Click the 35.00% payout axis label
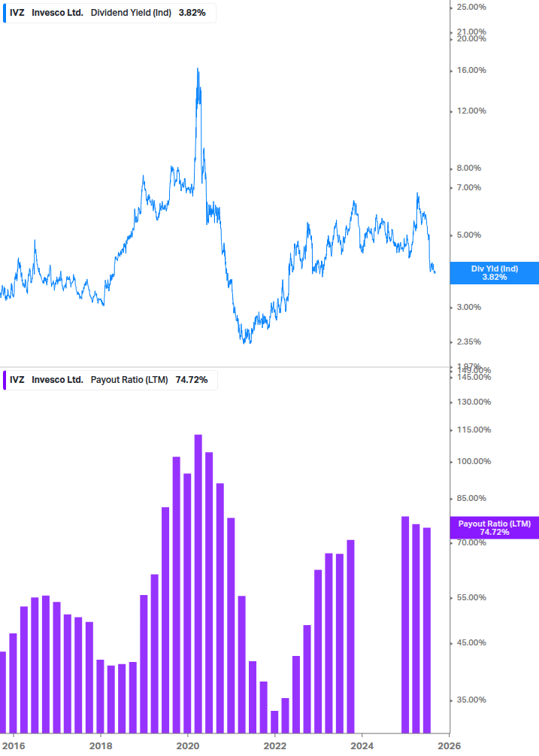The height and width of the screenshot is (756, 539). point(471,700)
